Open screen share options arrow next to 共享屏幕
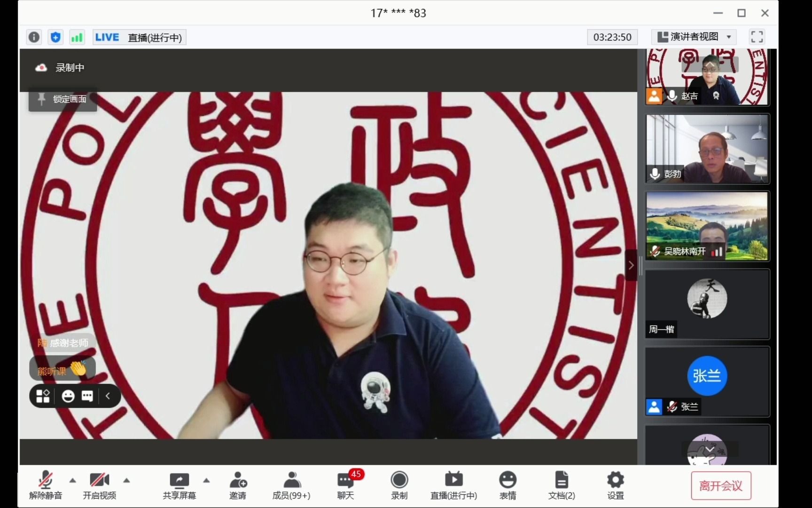812x508 pixels. pos(207,480)
